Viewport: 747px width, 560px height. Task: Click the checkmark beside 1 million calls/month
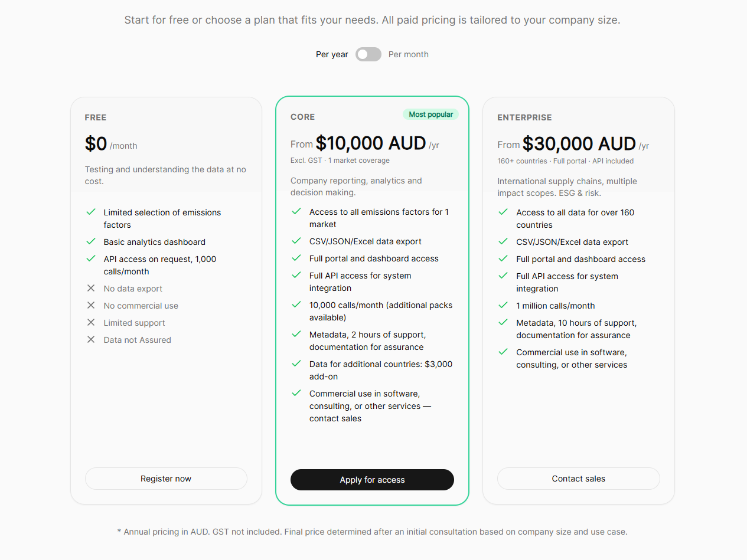503,305
